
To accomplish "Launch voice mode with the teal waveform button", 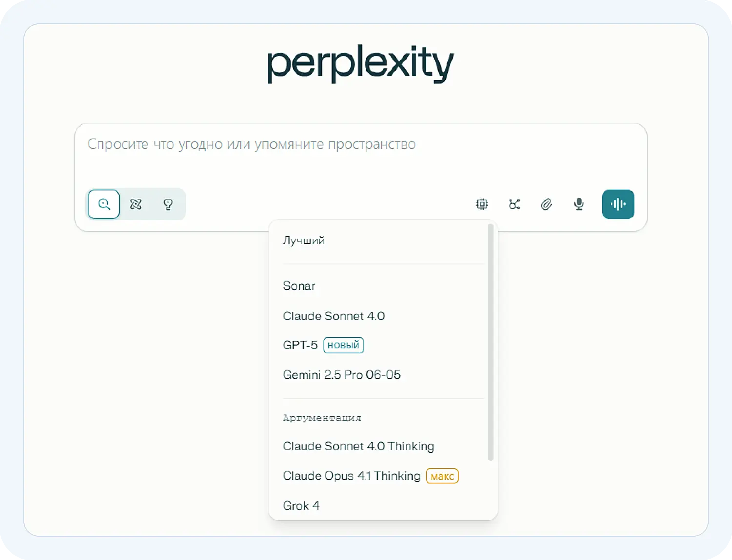I will 618,204.
